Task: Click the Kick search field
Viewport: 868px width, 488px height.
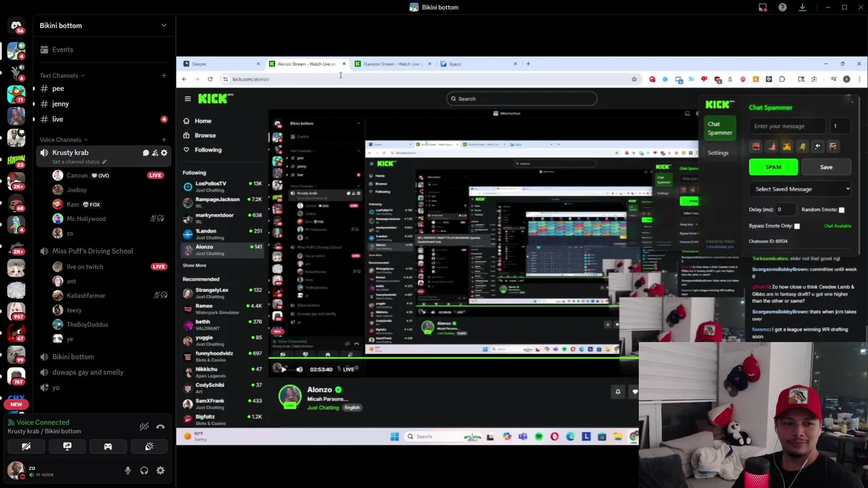Action: click(521, 99)
